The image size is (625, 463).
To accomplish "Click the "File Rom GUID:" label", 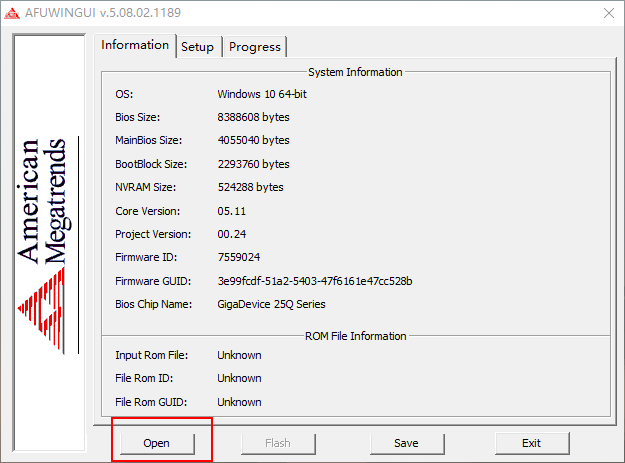I will point(151,402).
